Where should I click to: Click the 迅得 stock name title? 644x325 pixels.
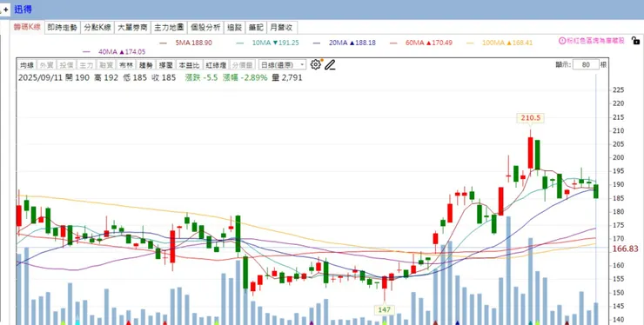click(x=23, y=9)
